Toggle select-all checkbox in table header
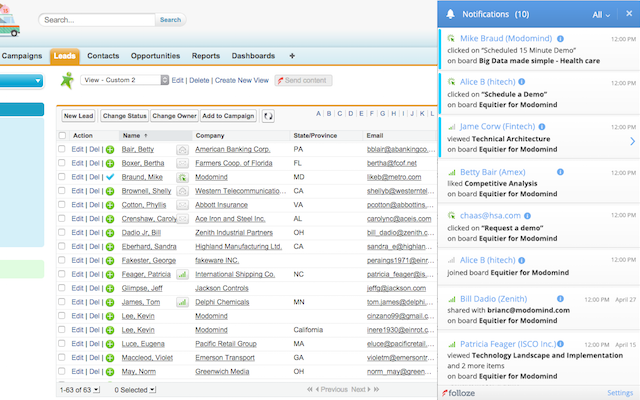640x400 pixels. tap(62, 136)
